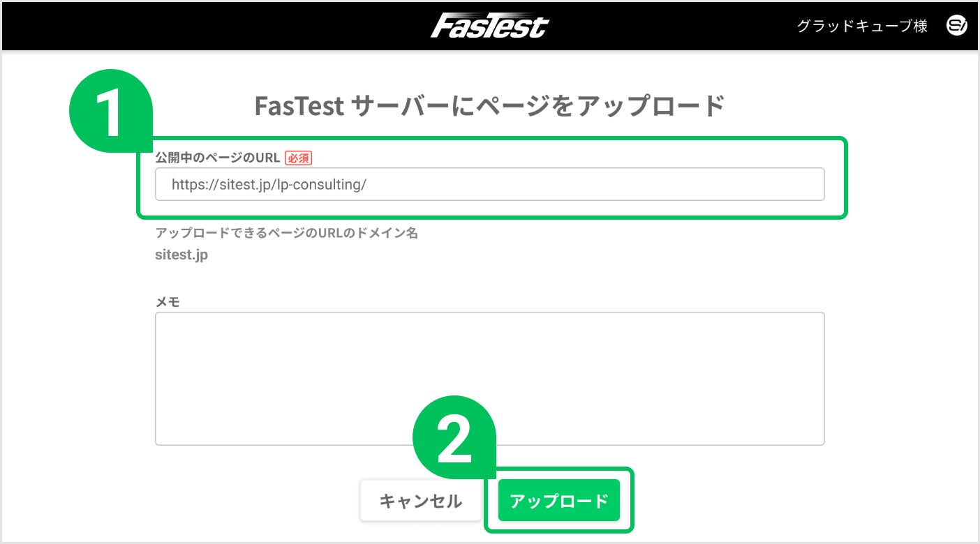Click the sitest.jp domain name text

click(x=181, y=255)
